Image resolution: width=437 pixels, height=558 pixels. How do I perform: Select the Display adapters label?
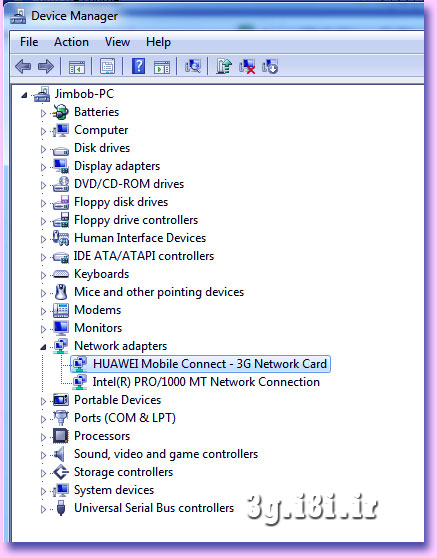click(x=117, y=166)
